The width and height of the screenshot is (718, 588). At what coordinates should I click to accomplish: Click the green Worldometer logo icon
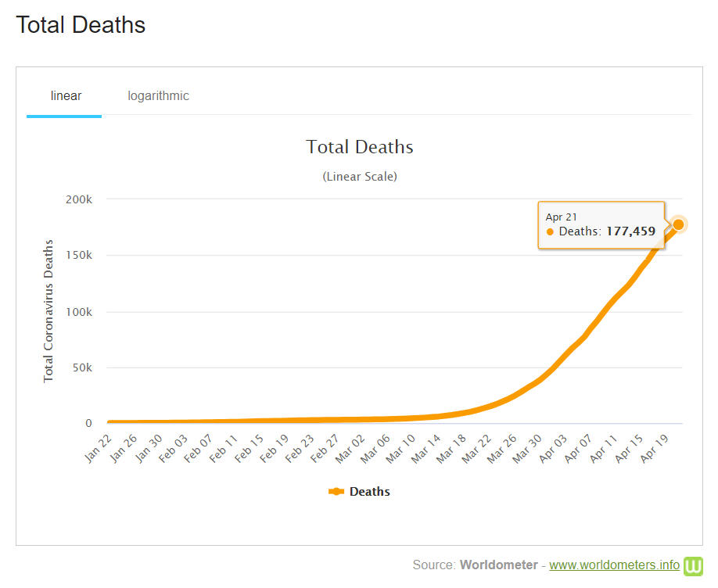694,565
